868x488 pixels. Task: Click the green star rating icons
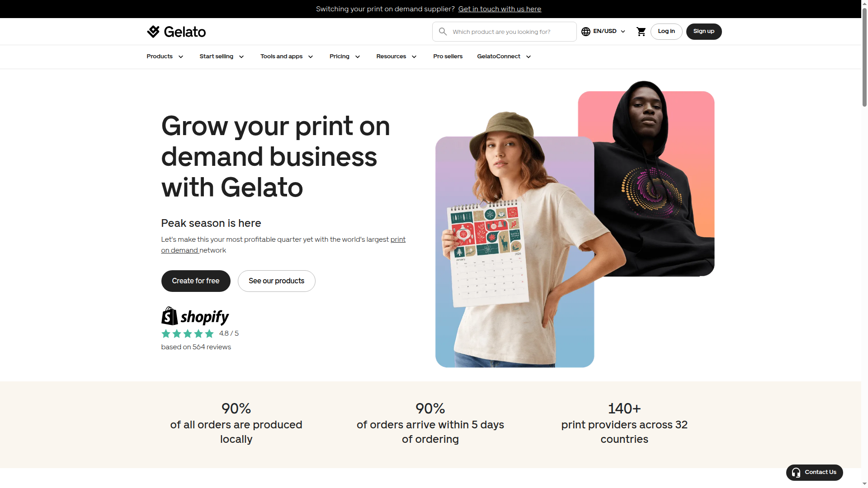(188, 334)
